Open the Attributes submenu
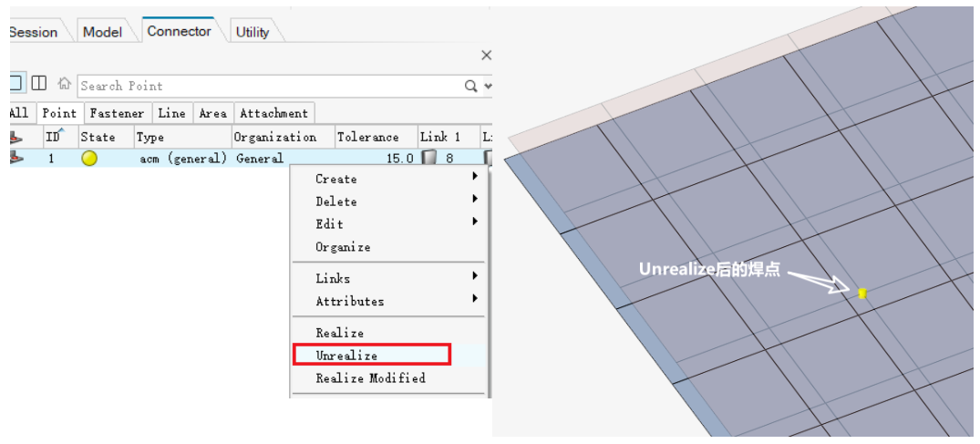The width and height of the screenshot is (980, 444). pos(388,301)
